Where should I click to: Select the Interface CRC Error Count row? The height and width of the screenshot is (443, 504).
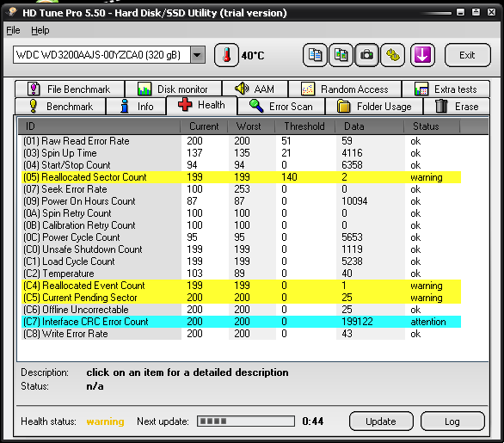[241, 322]
